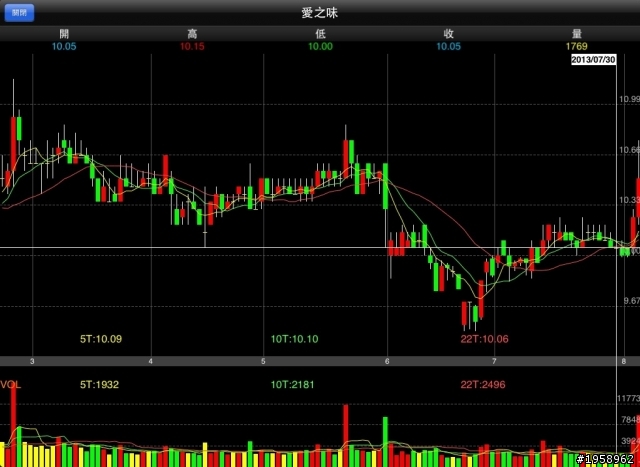The width and height of the screenshot is (640, 467).
Task: Select the 9.67 price axis label
Action: click(631, 301)
